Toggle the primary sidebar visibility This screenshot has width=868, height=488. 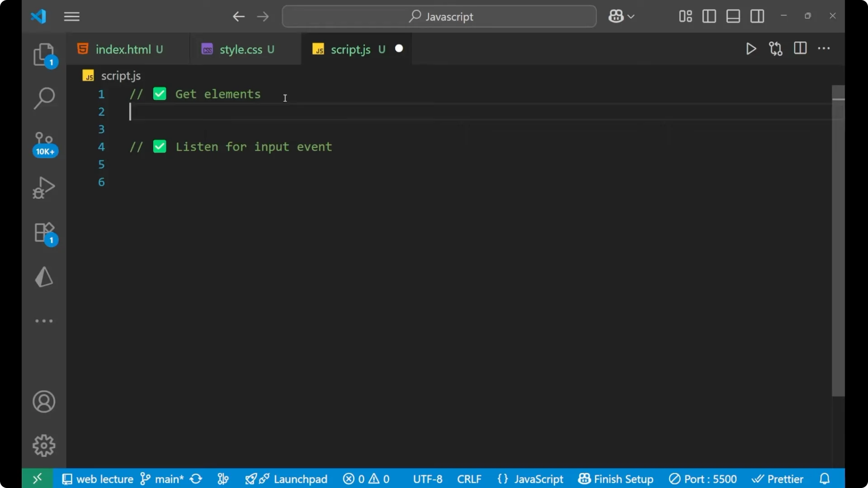[x=709, y=16]
